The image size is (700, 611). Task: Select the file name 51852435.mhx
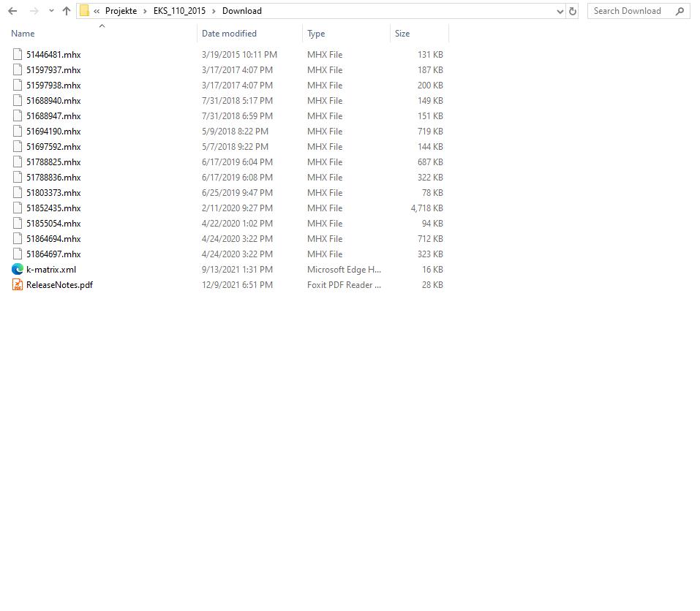53,208
